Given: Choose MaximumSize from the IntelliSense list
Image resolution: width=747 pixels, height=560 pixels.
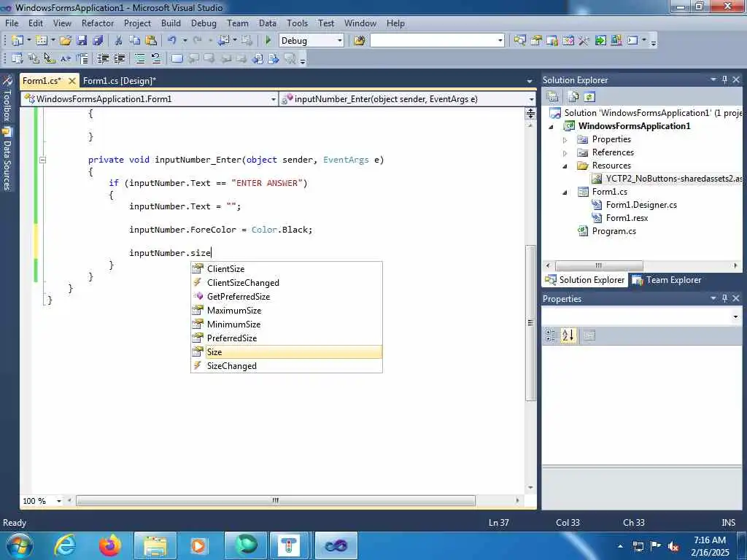Looking at the screenshot, I should tap(286, 311).
